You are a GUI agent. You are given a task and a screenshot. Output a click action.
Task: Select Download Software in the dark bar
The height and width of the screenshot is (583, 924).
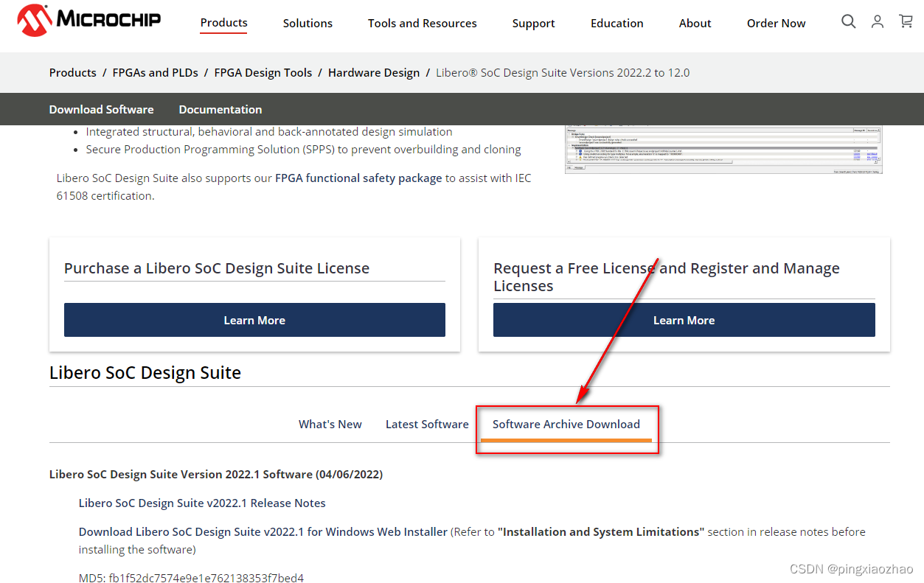102,109
